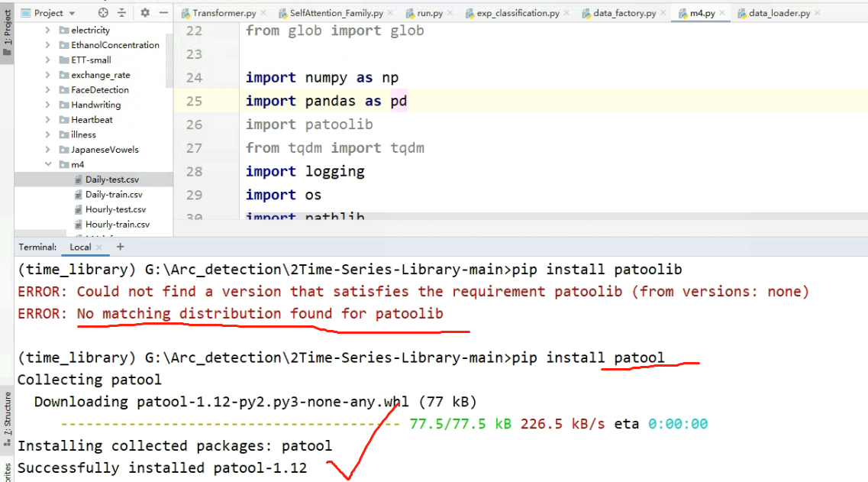This screenshot has height=482, width=868.
Task: Select the EthanolConcentration folder row
Action: pyautogui.click(x=93, y=45)
